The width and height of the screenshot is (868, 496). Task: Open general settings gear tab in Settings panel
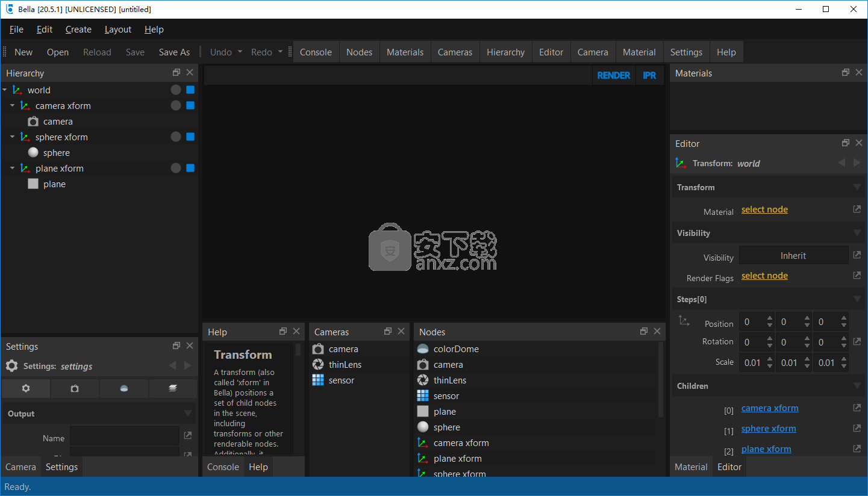[26, 388]
